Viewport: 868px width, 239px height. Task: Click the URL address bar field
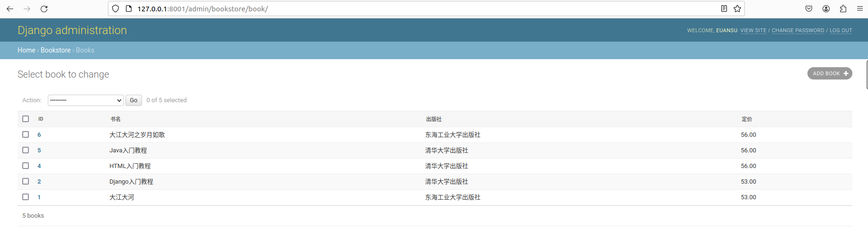click(426, 9)
